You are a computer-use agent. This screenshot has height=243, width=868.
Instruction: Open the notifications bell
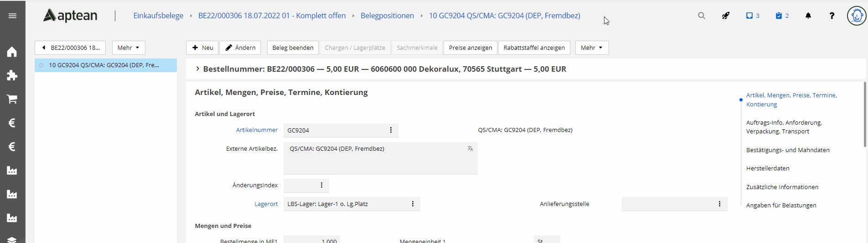[808, 16]
